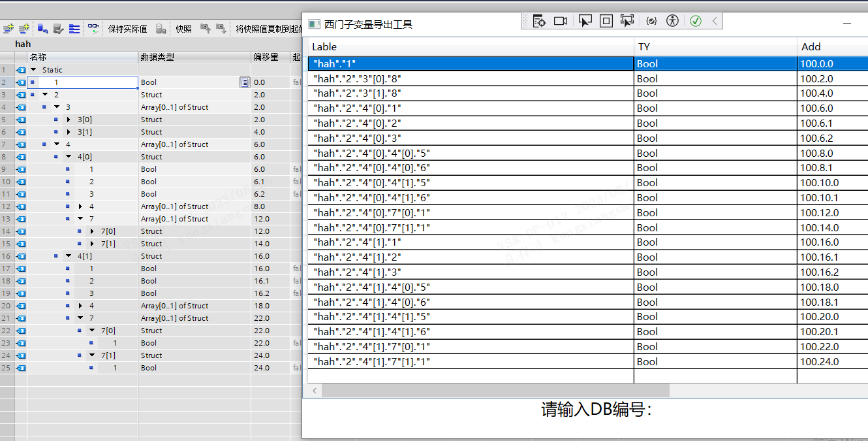Collapse the floating toolbar with left chevron
The width and height of the screenshot is (868, 441).
[715, 21]
